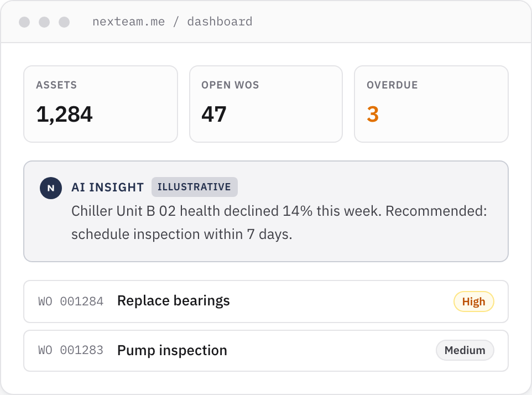Open the Open WOs 47 card
Viewport: 532px width, 395px height.
click(266, 104)
